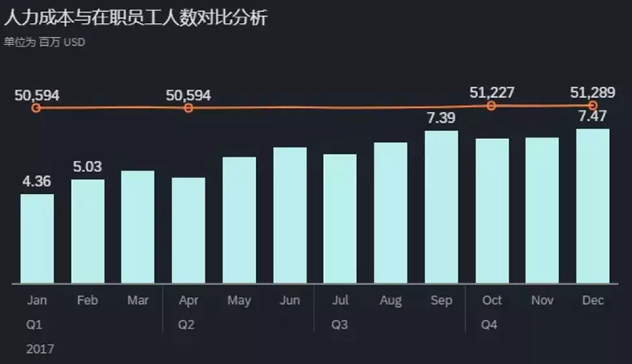Select the August bar

point(390,212)
